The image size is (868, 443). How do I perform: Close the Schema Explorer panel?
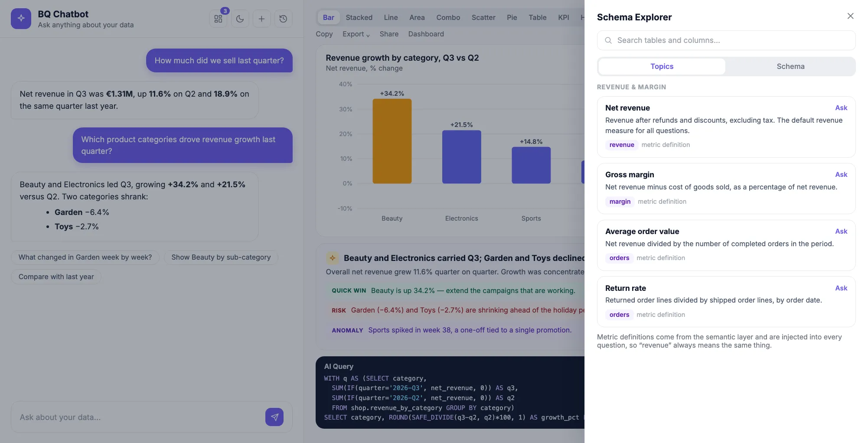[850, 16]
